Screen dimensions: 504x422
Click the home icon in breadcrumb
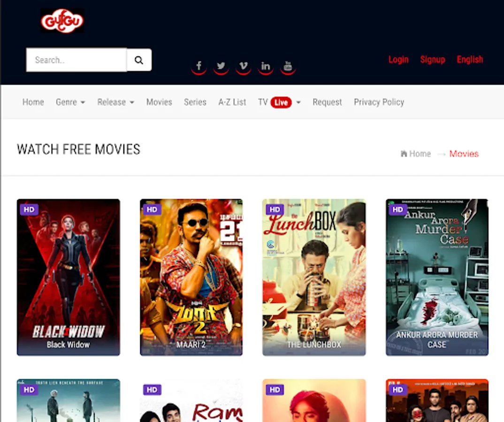[x=404, y=153]
